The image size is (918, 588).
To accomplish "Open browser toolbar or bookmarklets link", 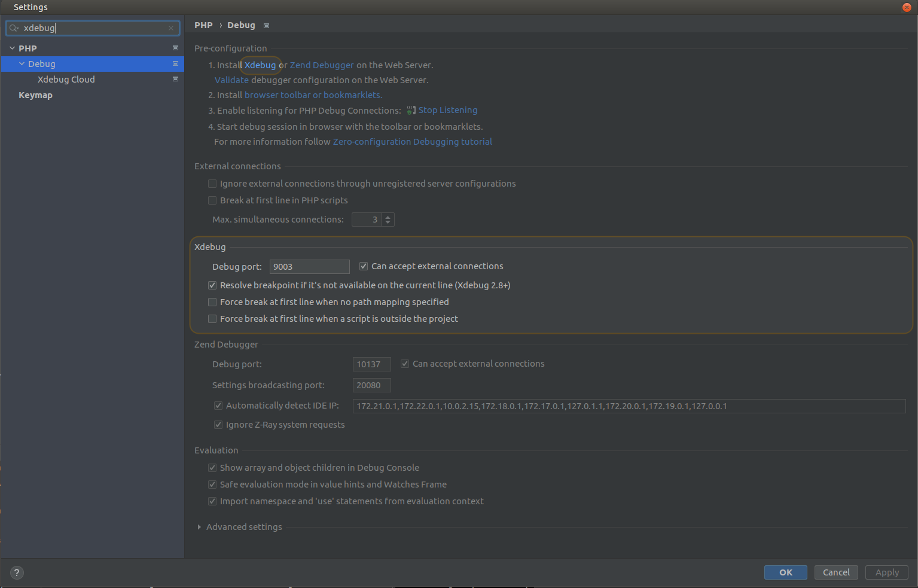I will coord(313,95).
